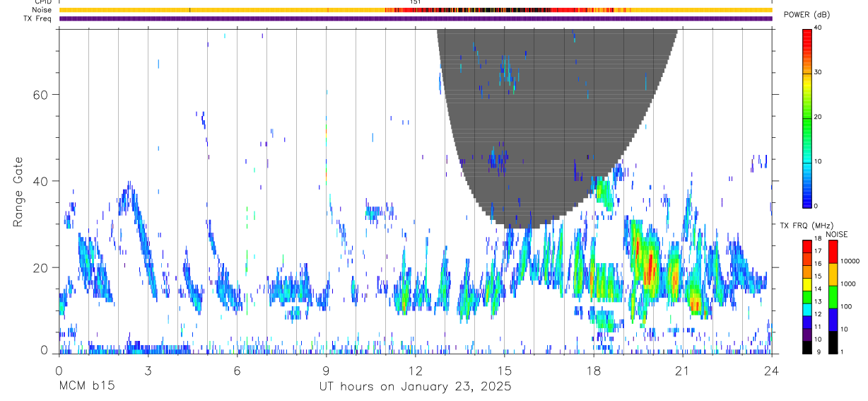Click the '18' label in TX FRQ legend
Viewport: 868px width, 401px height.
[x=818, y=239]
